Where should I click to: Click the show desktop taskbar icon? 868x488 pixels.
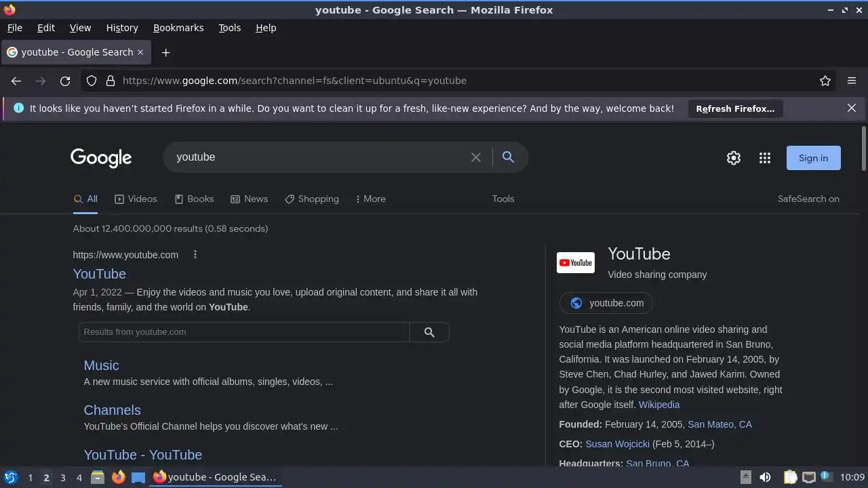pyautogui.click(x=138, y=477)
